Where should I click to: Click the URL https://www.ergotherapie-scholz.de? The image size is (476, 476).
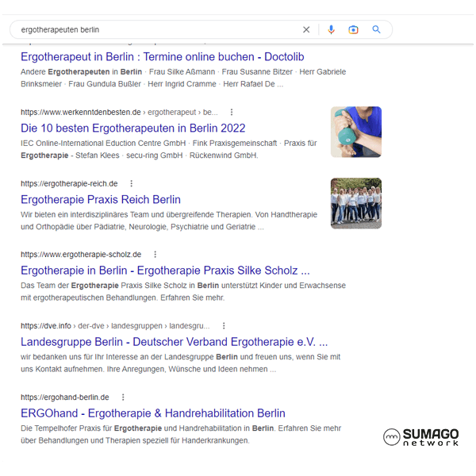(81, 255)
